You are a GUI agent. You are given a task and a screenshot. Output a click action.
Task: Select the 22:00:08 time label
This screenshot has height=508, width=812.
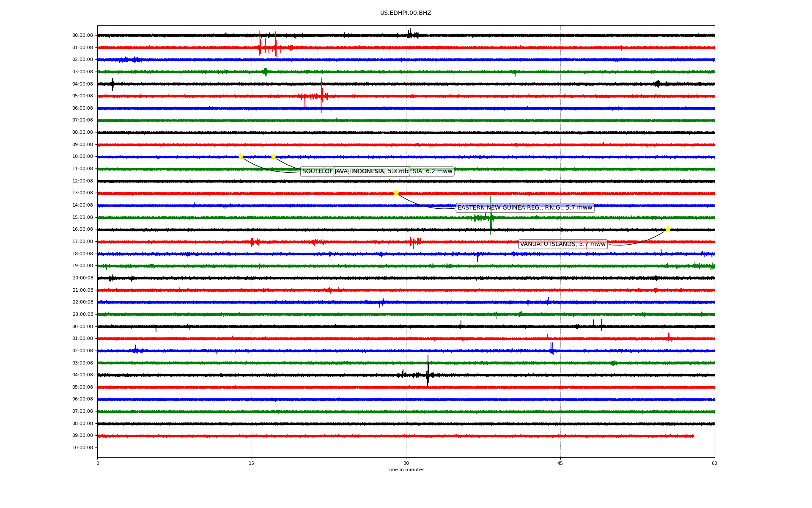coord(82,302)
